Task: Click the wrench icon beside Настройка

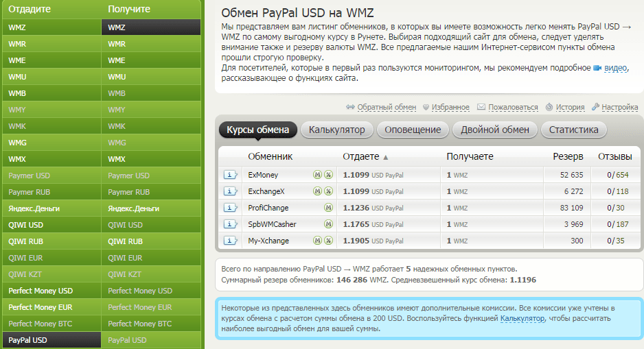Action: [x=595, y=107]
